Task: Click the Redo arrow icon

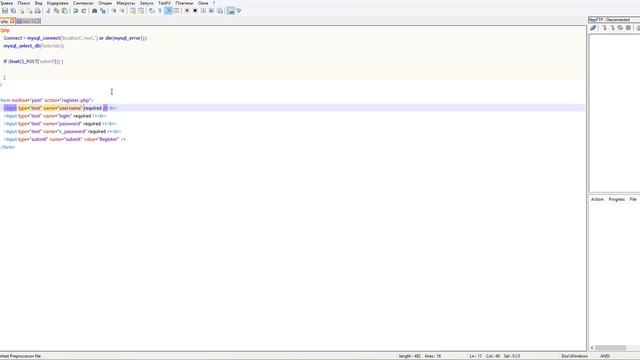Action: point(84,11)
